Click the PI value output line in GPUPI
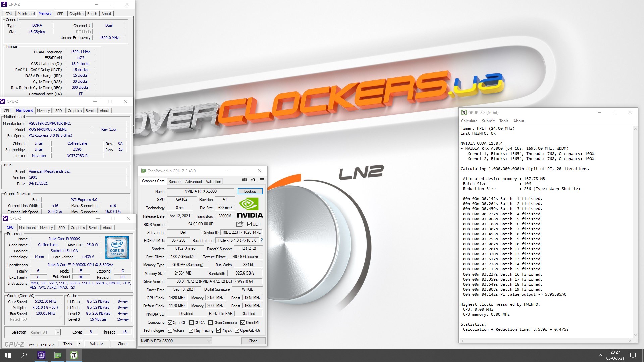This screenshot has width=644, height=362. pyautogui.click(x=514, y=295)
